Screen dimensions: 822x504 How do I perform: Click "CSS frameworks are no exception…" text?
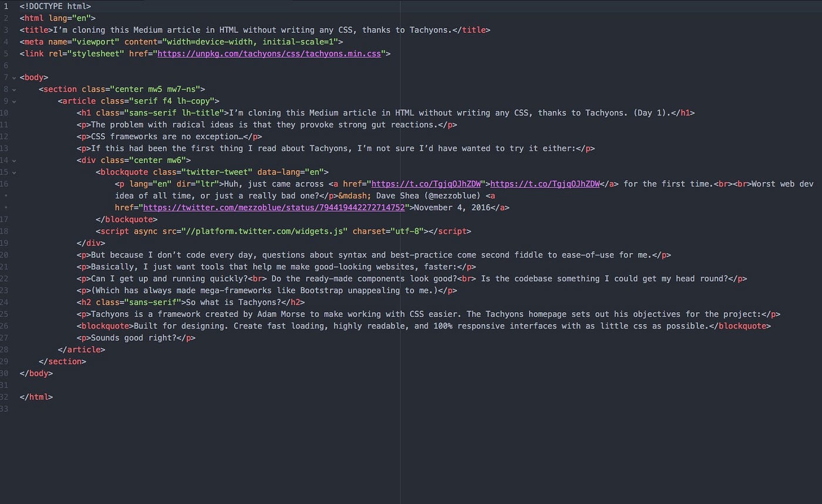(166, 137)
